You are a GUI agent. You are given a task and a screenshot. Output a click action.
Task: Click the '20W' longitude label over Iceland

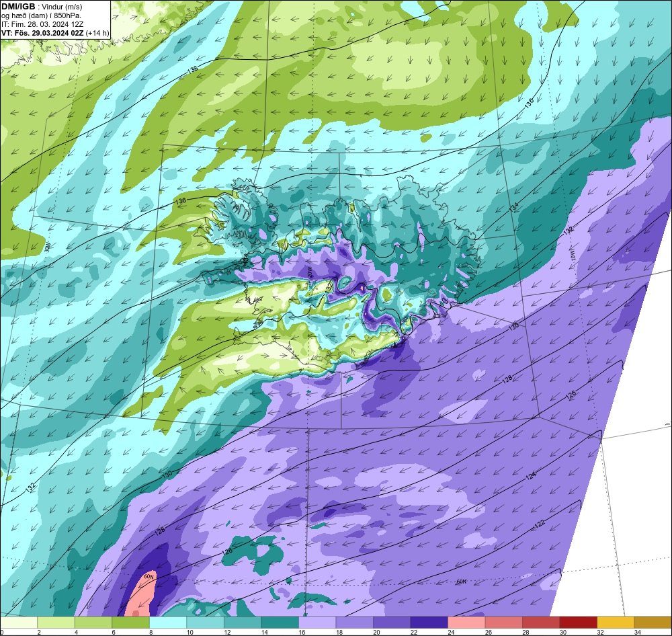point(309,272)
